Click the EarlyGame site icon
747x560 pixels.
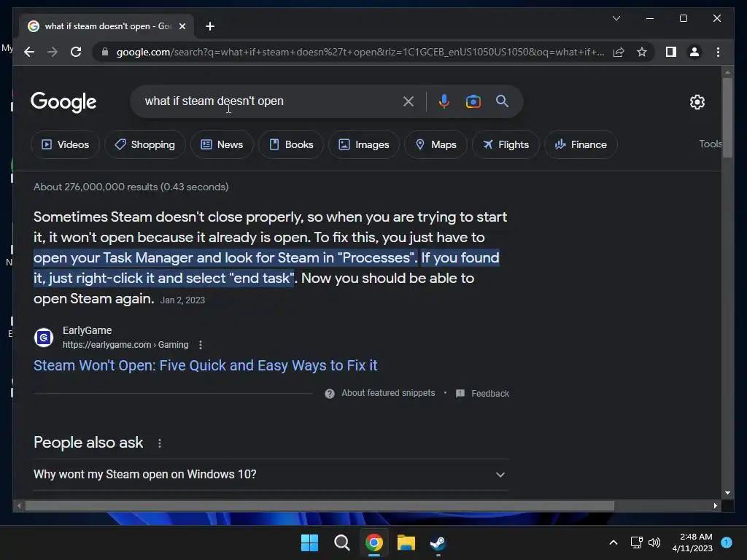tap(44, 338)
